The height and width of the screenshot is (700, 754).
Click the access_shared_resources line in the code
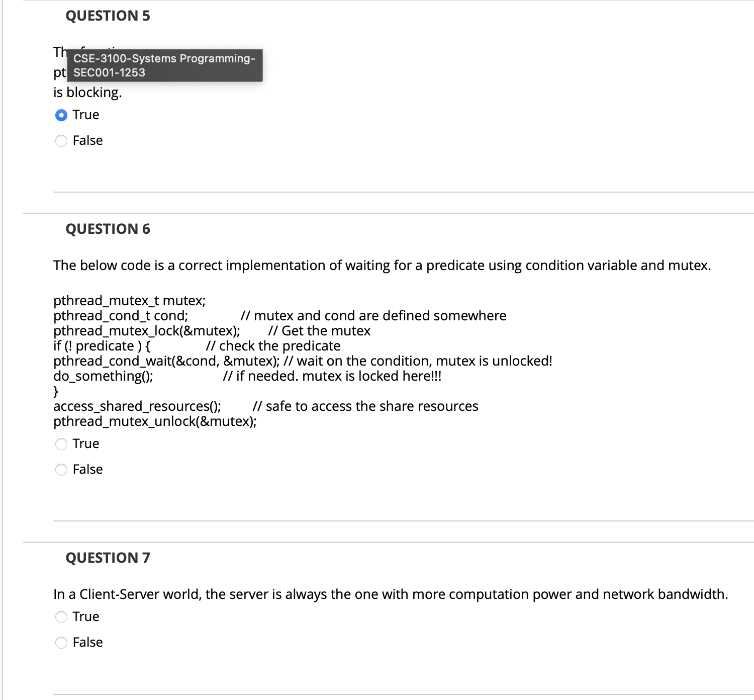(x=265, y=406)
